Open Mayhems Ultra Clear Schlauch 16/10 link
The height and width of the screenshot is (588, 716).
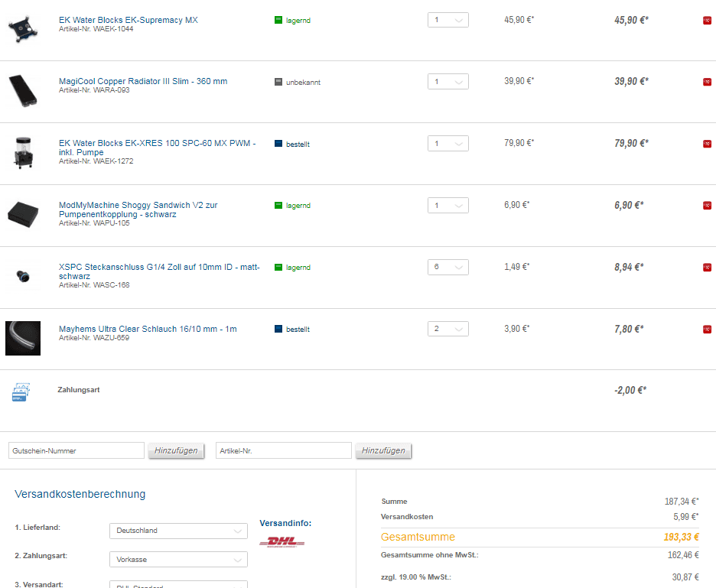pyautogui.click(x=148, y=329)
